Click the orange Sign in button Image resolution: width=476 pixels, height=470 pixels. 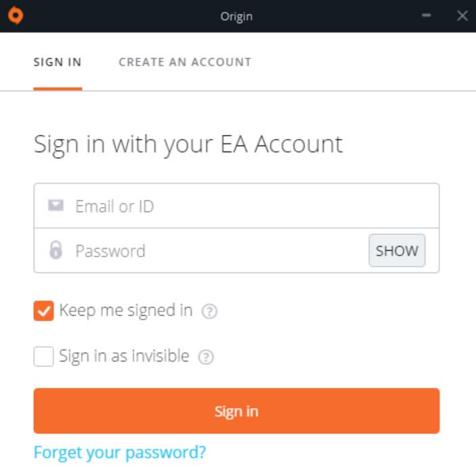(236, 411)
